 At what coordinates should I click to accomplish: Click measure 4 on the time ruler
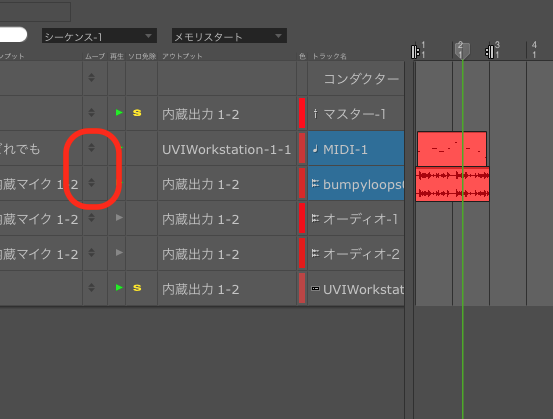point(534,49)
